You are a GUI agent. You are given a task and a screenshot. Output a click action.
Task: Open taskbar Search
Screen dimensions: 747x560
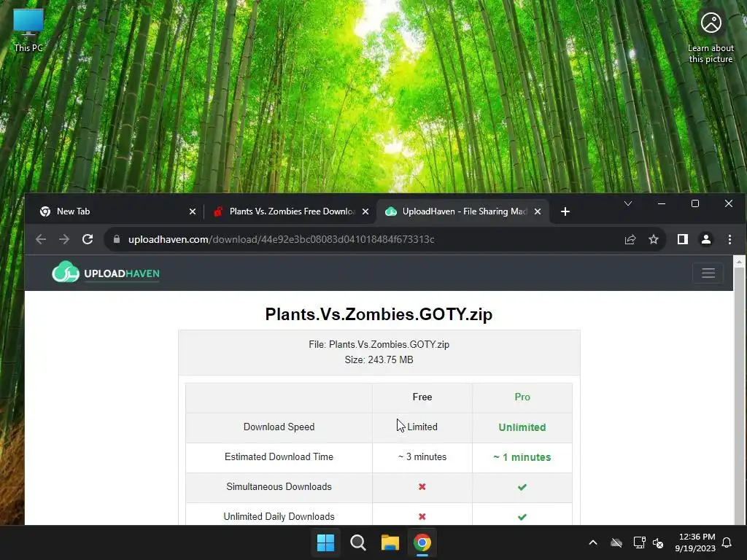tap(357, 542)
